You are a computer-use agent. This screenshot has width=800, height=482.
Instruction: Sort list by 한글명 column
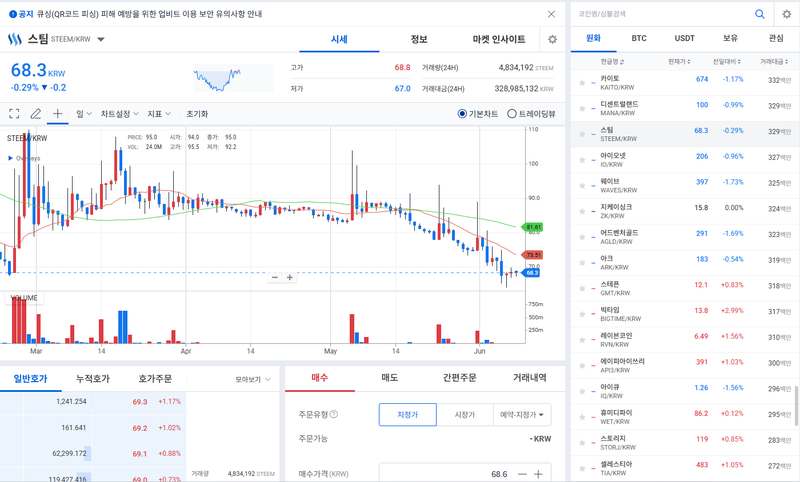pyautogui.click(x=612, y=62)
